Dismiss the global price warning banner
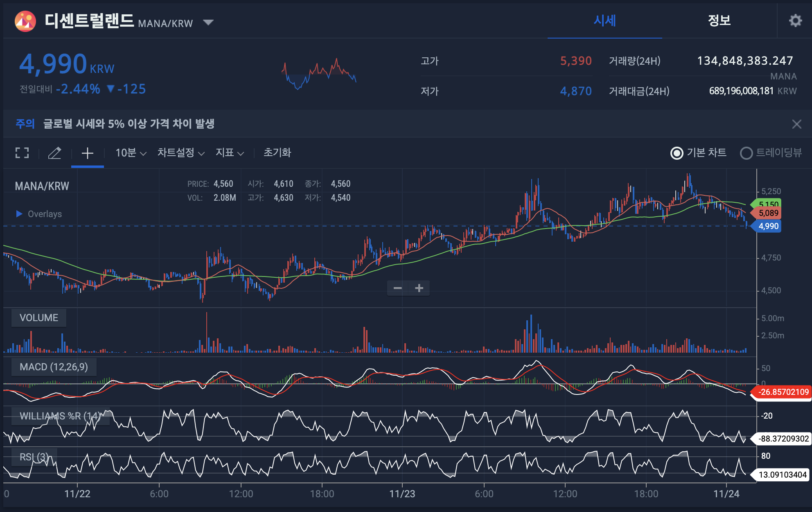This screenshot has height=512, width=812. coord(796,124)
